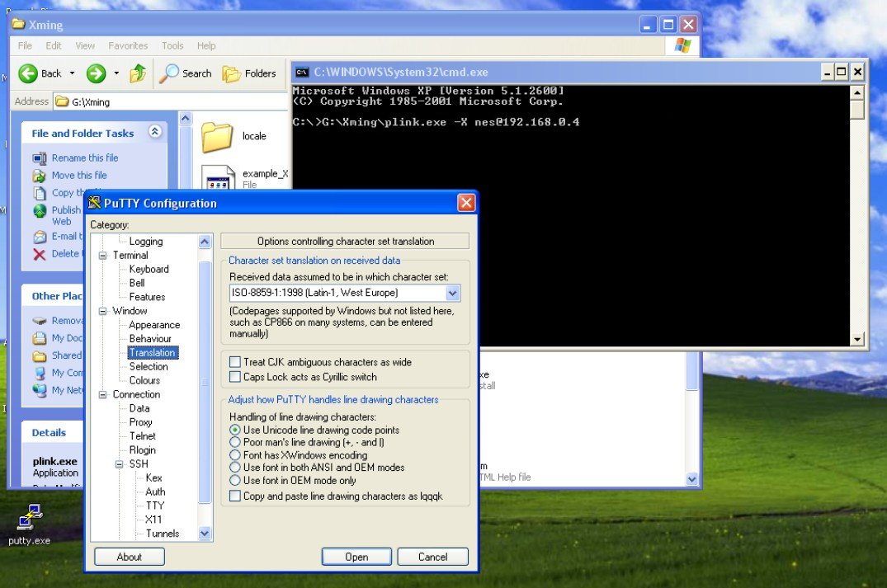The width and height of the screenshot is (887, 588).
Task: Click the Move this file icon
Action: point(39,176)
